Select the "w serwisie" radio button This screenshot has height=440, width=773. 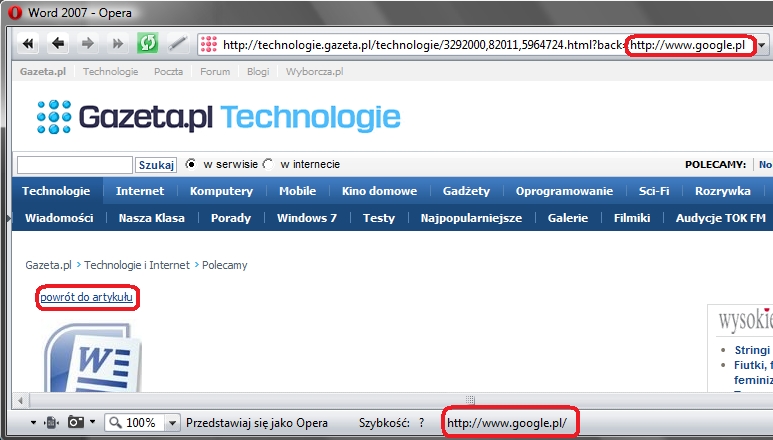(x=191, y=164)
